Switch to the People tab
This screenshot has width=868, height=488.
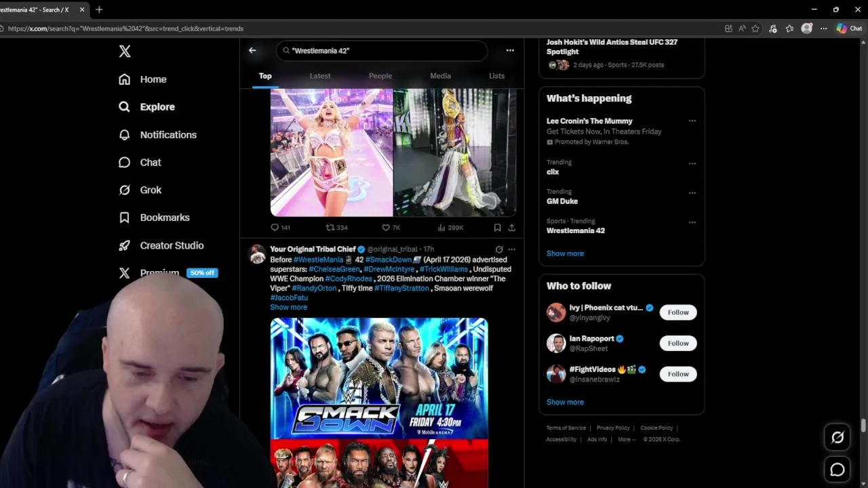click(380, 76)
